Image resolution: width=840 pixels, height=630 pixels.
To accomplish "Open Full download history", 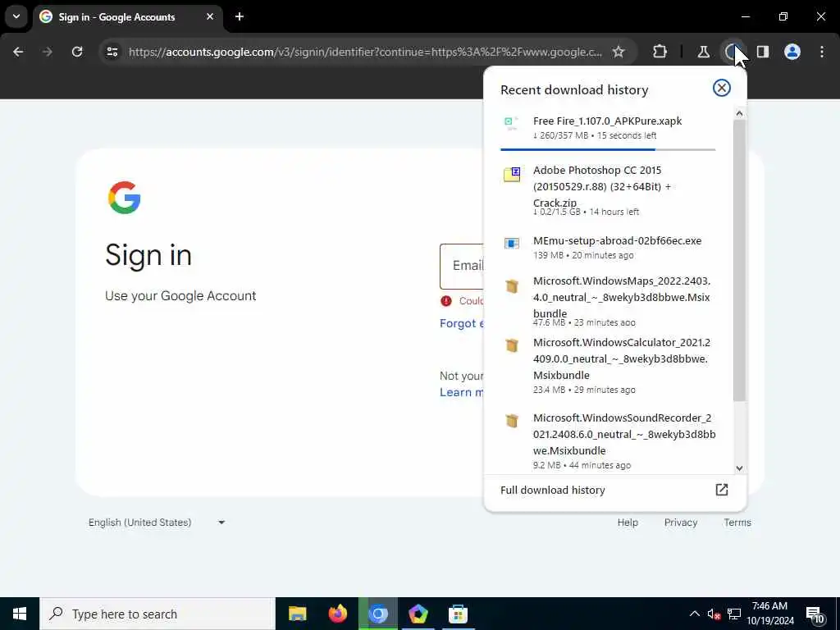I will tap(614, 491).
